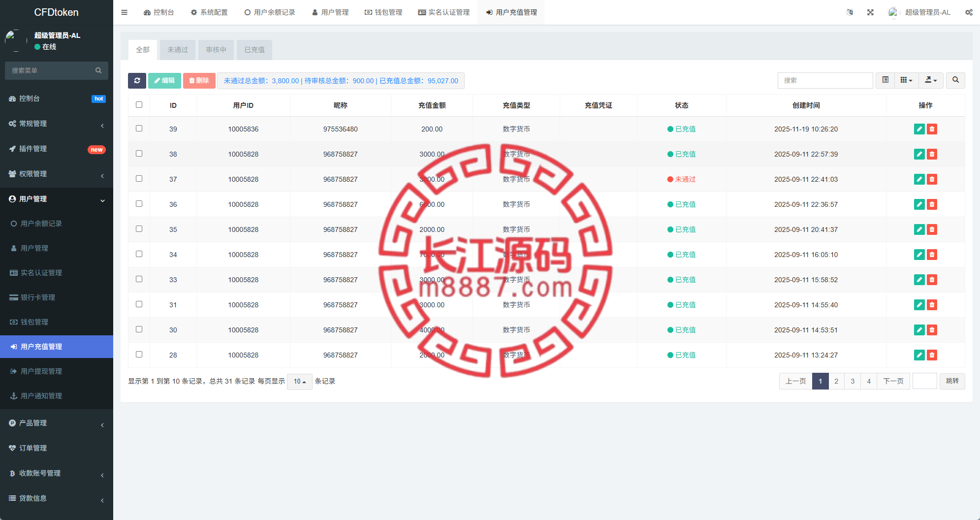Click the refresh table icon button

[x=137, y=80]
